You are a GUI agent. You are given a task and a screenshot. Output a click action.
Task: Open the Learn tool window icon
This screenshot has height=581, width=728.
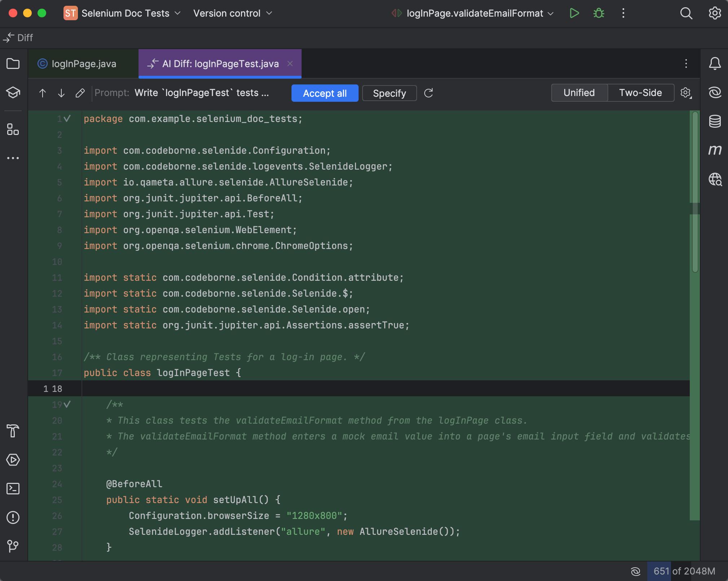pyautogui.click(x=13, y=92)
